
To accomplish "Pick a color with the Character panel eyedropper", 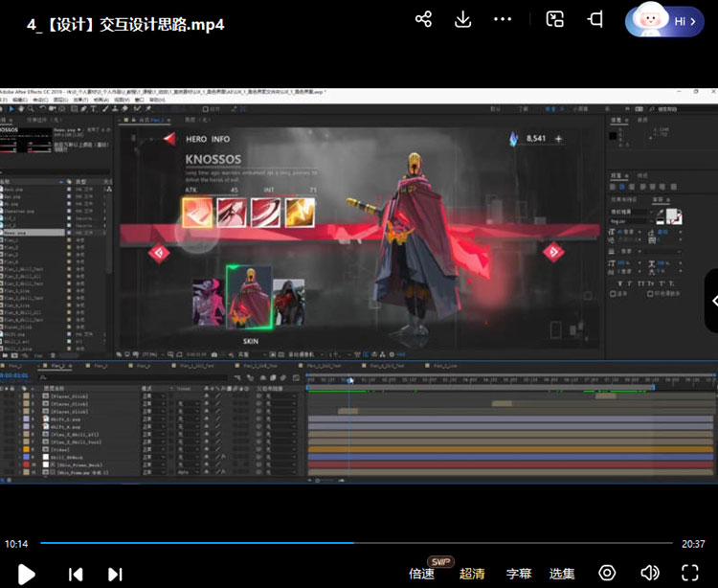I will pos(660,213).
